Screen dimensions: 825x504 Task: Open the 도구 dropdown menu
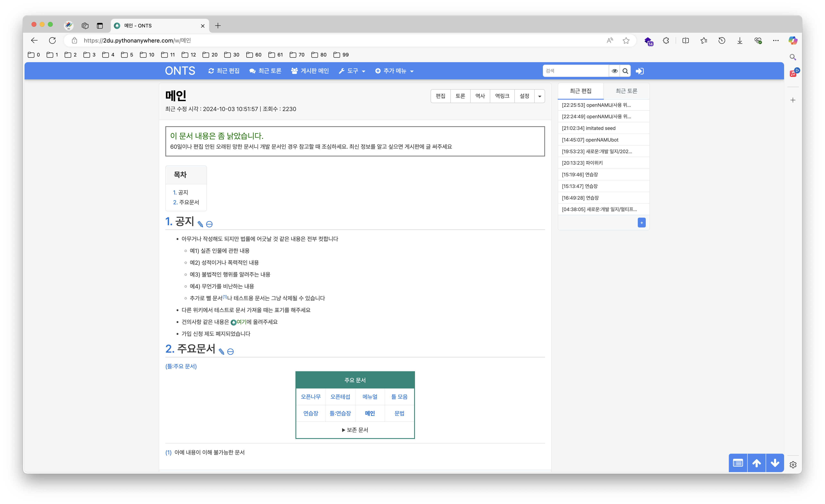point(352,71)
